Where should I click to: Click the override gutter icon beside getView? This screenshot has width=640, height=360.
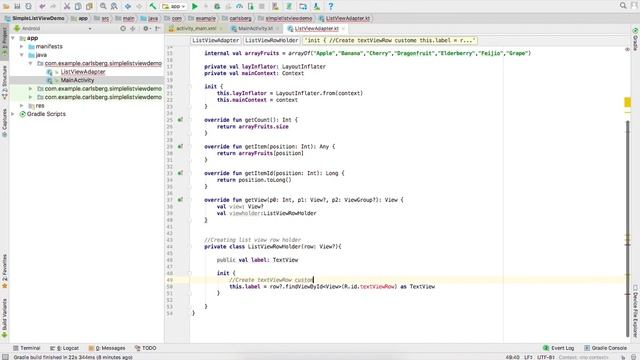180,200
